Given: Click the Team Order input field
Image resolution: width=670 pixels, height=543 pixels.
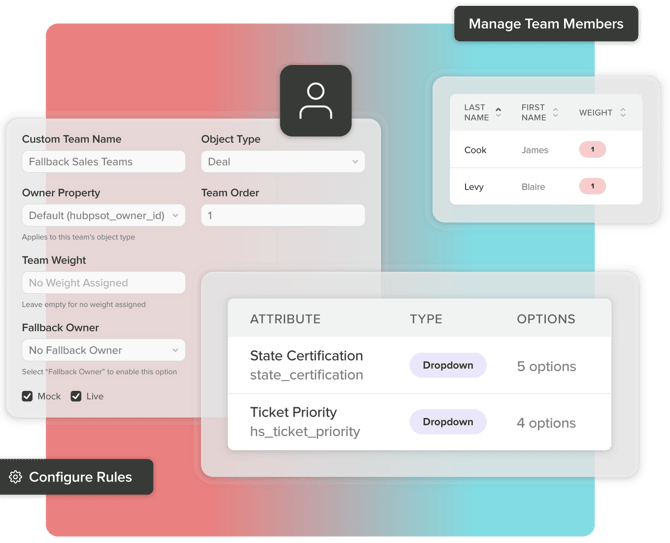Looking at the screenshot, I should (x=283, y=215).
